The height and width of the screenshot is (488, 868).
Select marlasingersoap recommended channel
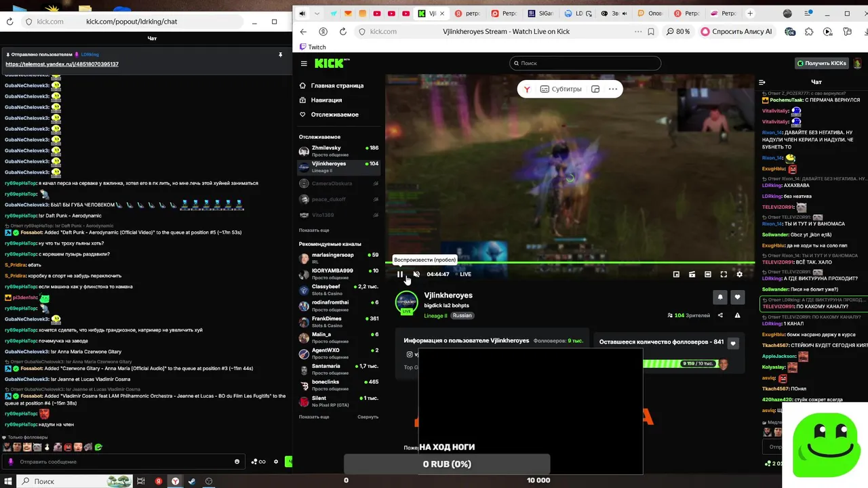click(339, 258)
